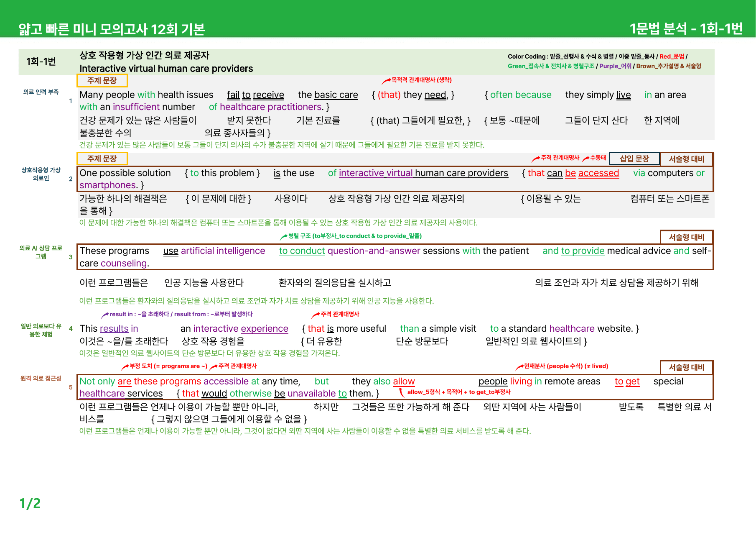Screen dimensions: 756x535
Task: Click the side label '상호작용형 가상 의료인'
Action: point(41,174)
